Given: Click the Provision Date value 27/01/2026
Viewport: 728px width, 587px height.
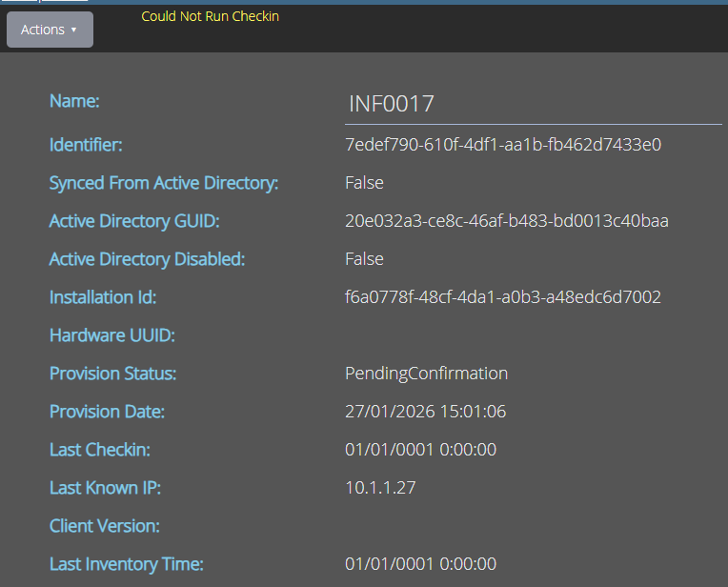Looking at the screenshot, I should coord(425,412).
